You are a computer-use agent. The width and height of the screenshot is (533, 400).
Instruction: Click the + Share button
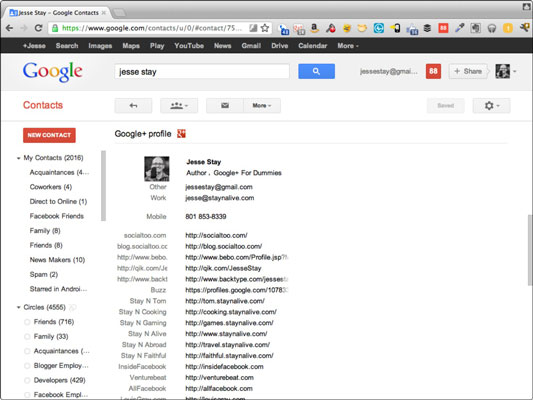coord(468,71)
